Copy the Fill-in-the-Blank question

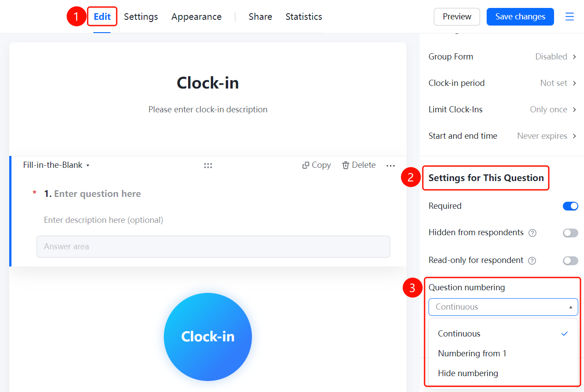coord(317,165)
